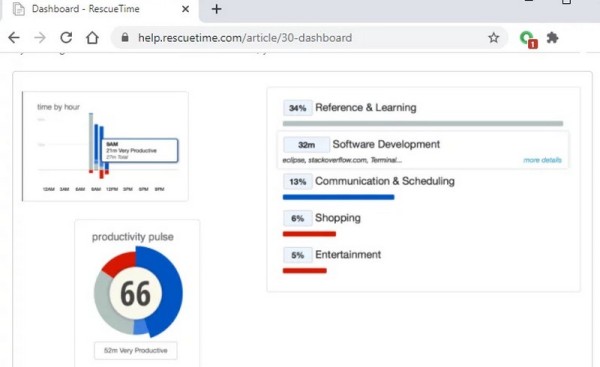Open a new tab with plus button
Image resolution: width=600 pixels, height=367 pixels.
(217, 9)
